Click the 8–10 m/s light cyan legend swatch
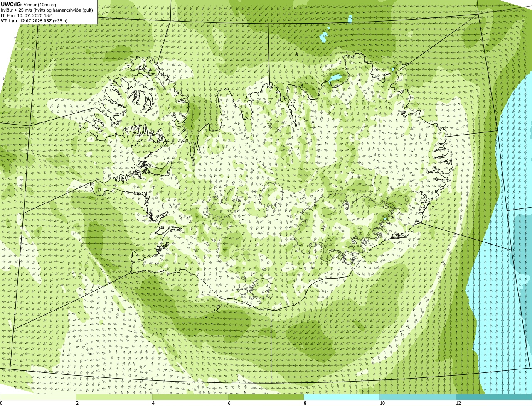The image size is (532, 406). 342,397
